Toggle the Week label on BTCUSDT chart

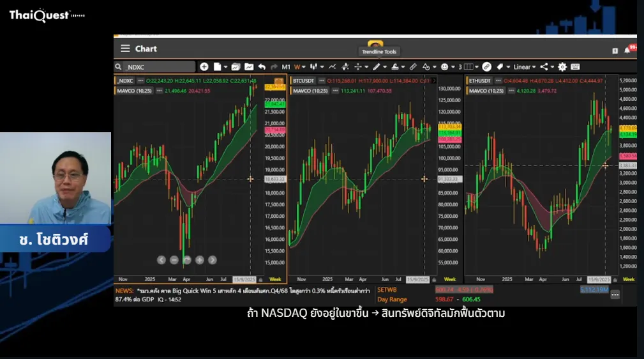pyautogui.click(x=449, y=280)
